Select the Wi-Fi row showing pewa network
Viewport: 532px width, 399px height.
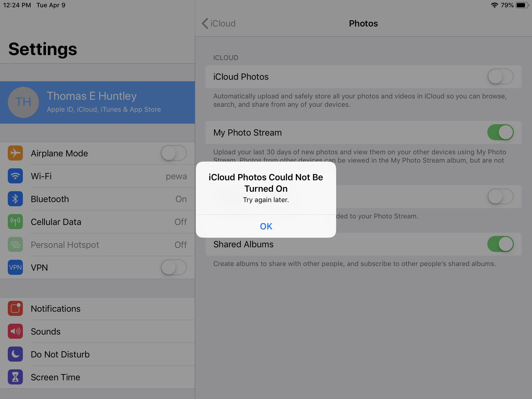pyautogui.click(x=104, y=176)
